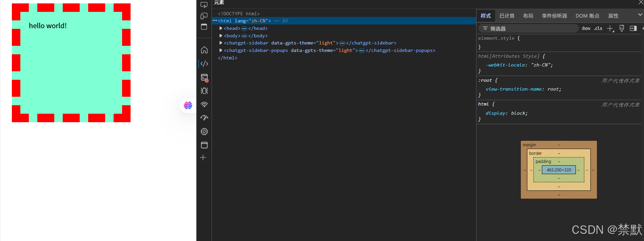
Task: Click the display: block value
Action: pyautogui.click(x=518, y=113)
